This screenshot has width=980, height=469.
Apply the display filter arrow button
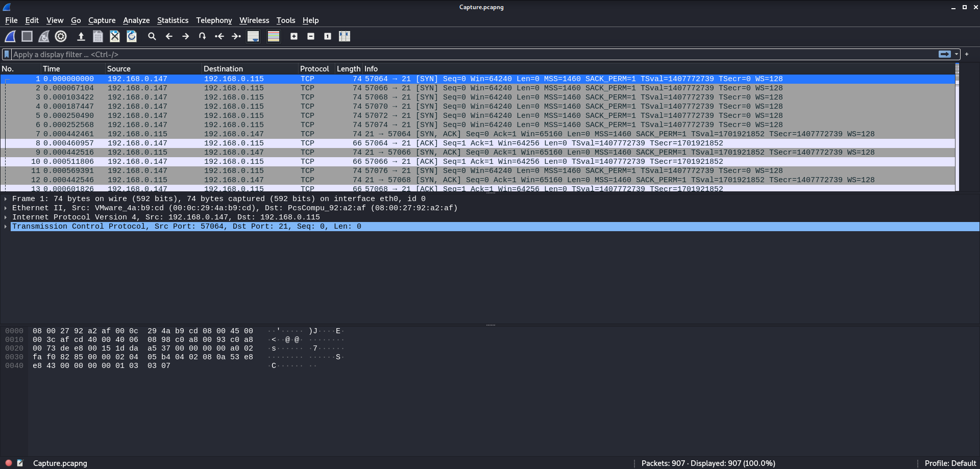945,54
